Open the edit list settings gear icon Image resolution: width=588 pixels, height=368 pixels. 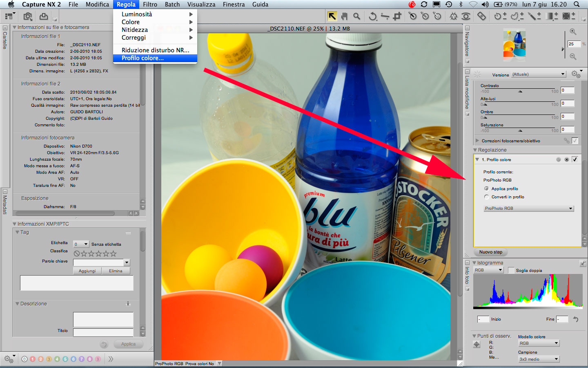click(x=576, y=74)
